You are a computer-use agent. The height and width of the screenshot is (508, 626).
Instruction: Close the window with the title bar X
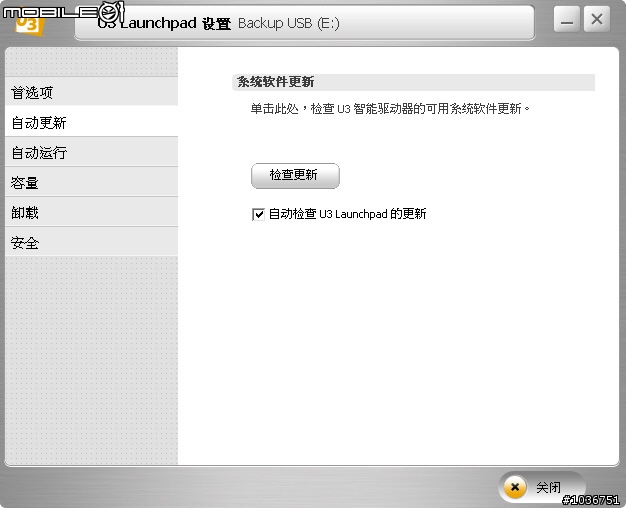pyautogui.click(x=596, y=19)
